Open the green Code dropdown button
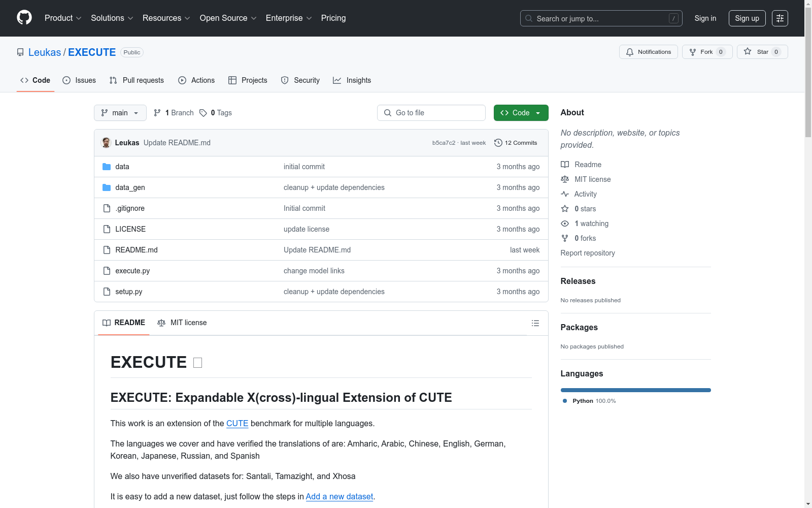Screen dimensions: 812x508 coord(521,113)
